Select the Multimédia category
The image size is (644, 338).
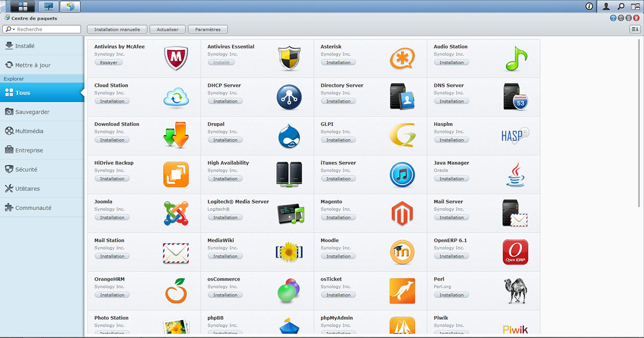(42, 131)
